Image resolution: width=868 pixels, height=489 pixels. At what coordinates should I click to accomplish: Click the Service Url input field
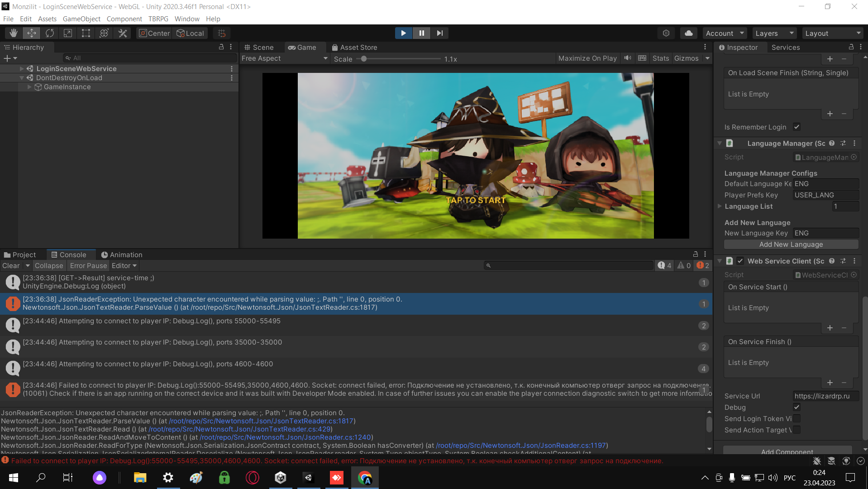(825, 395)
